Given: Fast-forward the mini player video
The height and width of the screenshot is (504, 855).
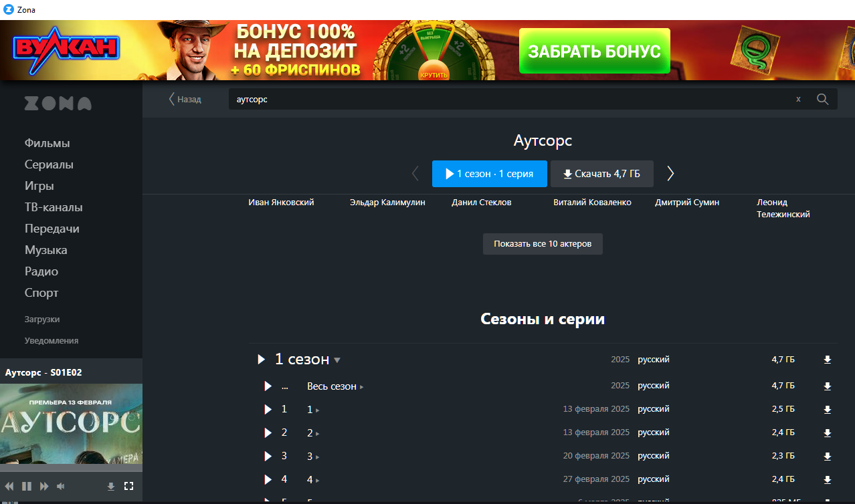Looking at the screenshot, I should click(x=44, y=486).
